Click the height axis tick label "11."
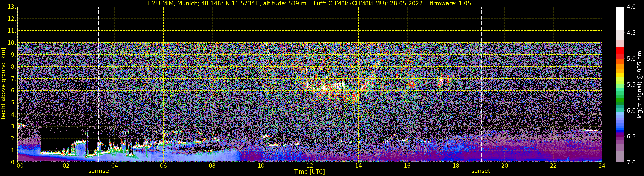This screenshot has height=176, width=644. coord(12,31)
